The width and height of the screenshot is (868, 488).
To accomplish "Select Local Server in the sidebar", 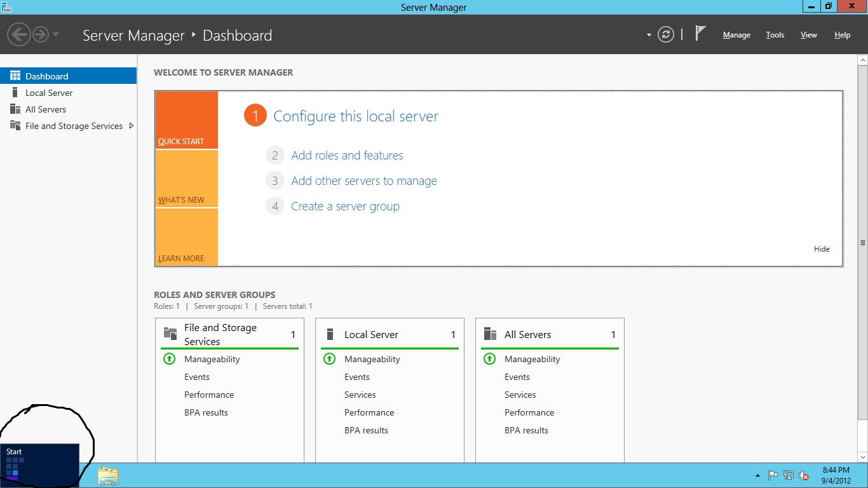I will click(49, 93).
